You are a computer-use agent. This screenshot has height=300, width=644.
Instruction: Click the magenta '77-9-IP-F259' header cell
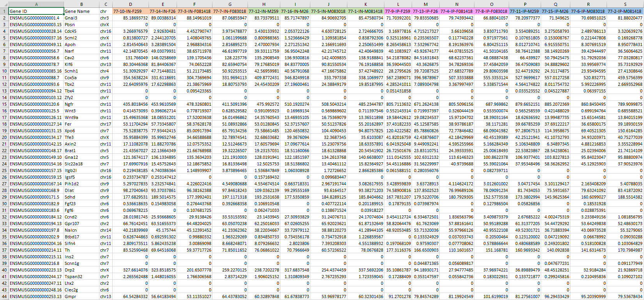[x=398, y=11]
